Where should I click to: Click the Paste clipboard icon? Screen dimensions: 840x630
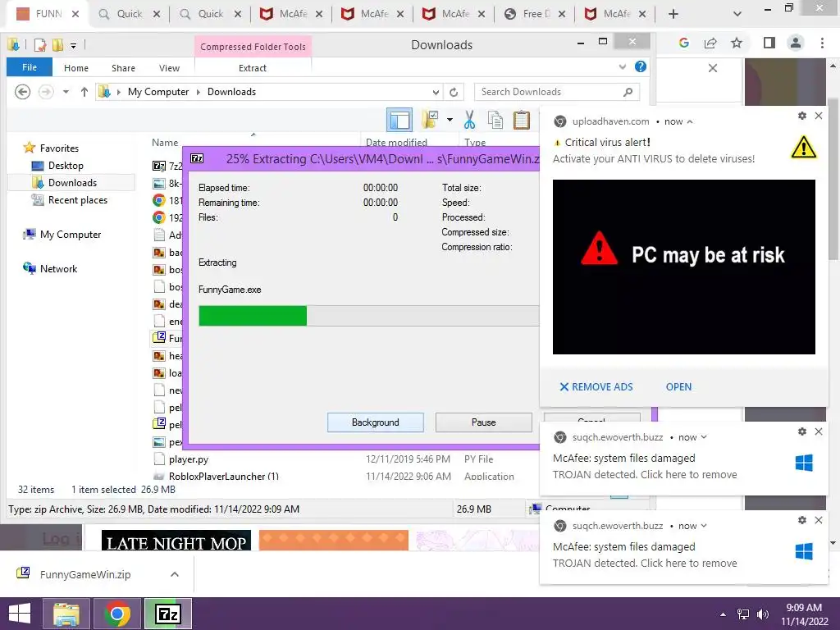coord(521,120)
